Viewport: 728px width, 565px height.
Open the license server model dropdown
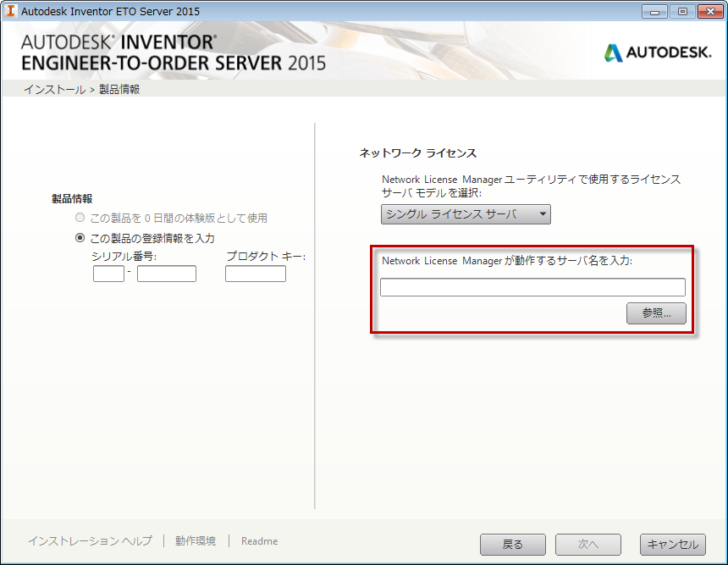(x=466, y=214)
